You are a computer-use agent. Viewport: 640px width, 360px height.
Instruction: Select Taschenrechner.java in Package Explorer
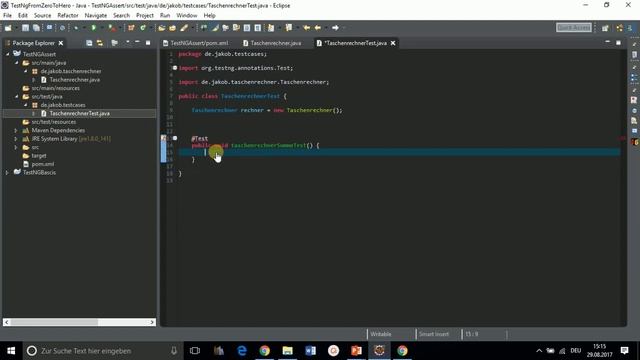click(x=75, y=80)
